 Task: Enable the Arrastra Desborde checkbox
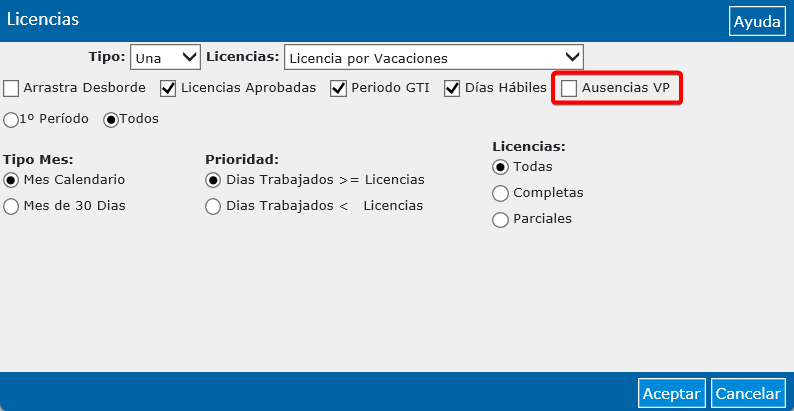pyautogui.click(x=11, y=88)
